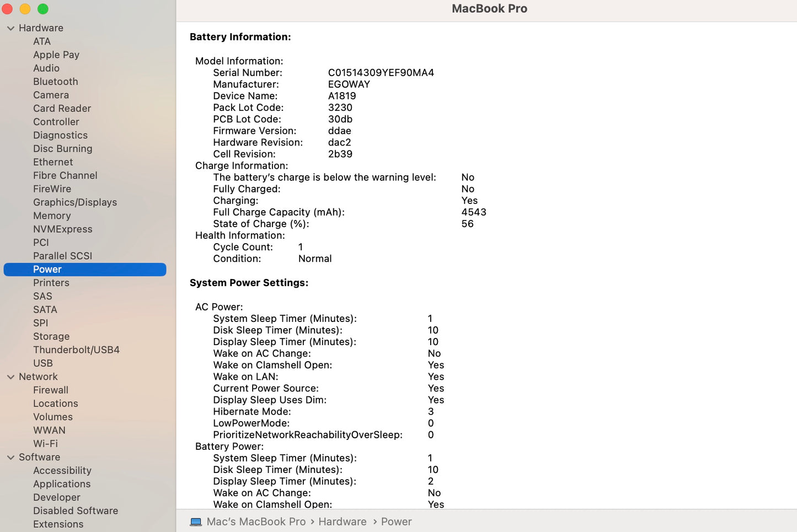Image resolution: width=797 pixels, height=532 pixels.
Task: Select Printers in the sidebar
Action: pyautogui.click(x=51, y=283)
